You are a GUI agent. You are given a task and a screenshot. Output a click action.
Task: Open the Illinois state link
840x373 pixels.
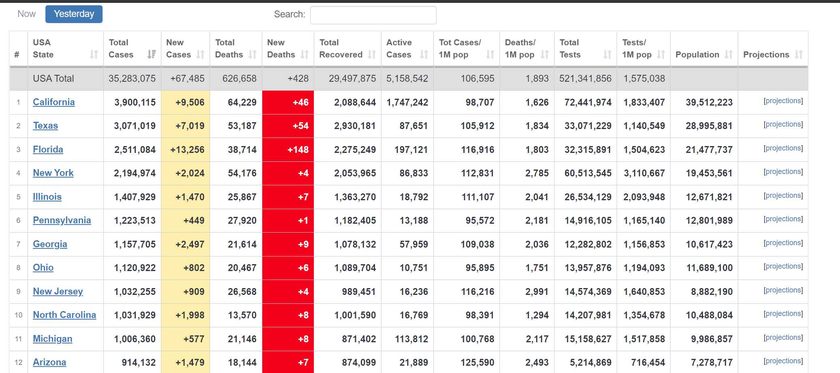[47, 197]
